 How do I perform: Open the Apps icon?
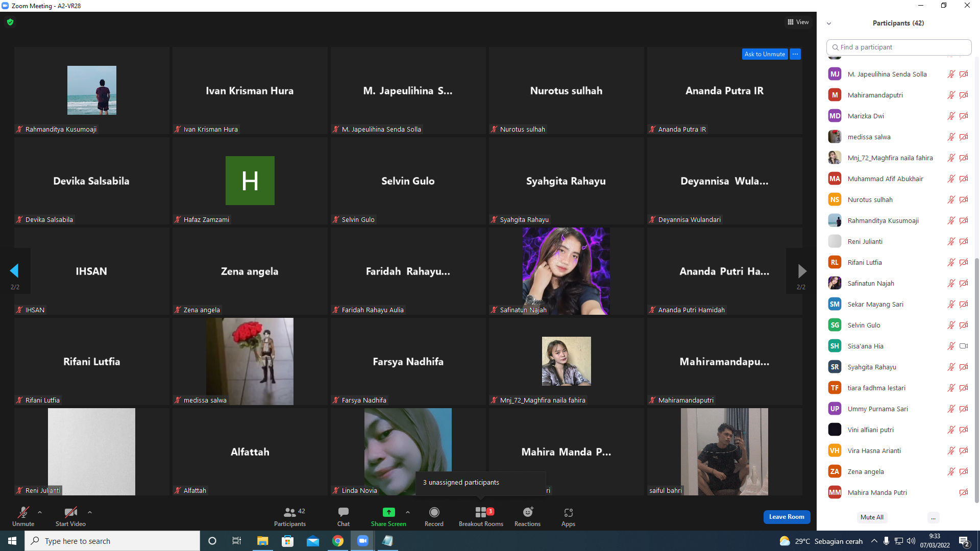pyautogui.click(x=569, y=512)
